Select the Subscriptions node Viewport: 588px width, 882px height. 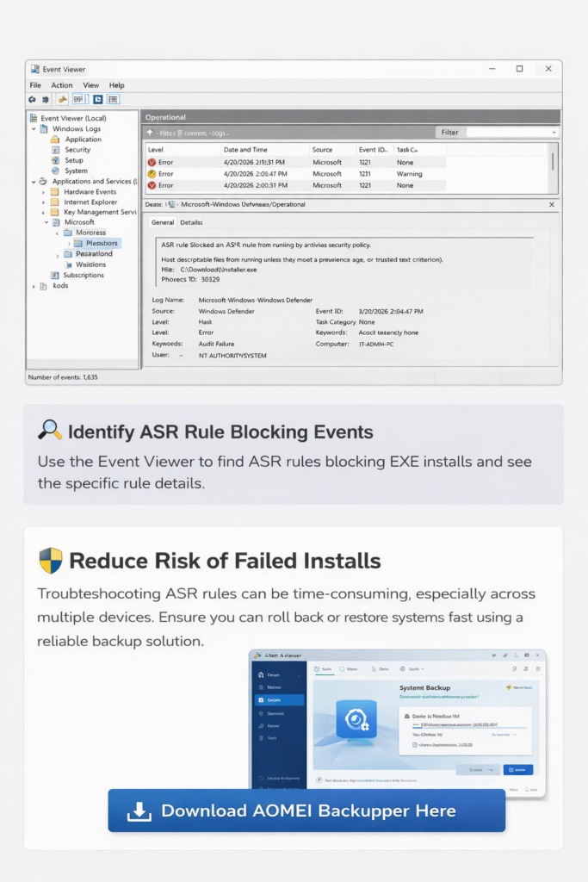(84, 275)
